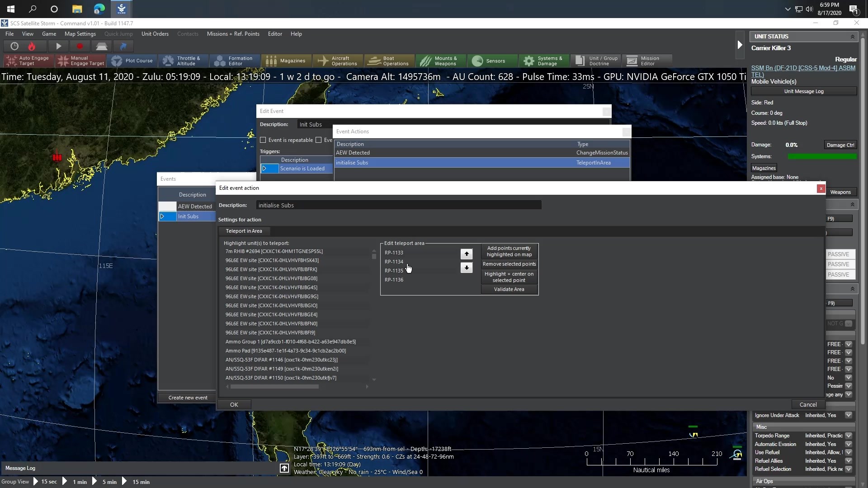
Task: Click the up-arrow icon in the map status bar
Action: click(284, 468)
